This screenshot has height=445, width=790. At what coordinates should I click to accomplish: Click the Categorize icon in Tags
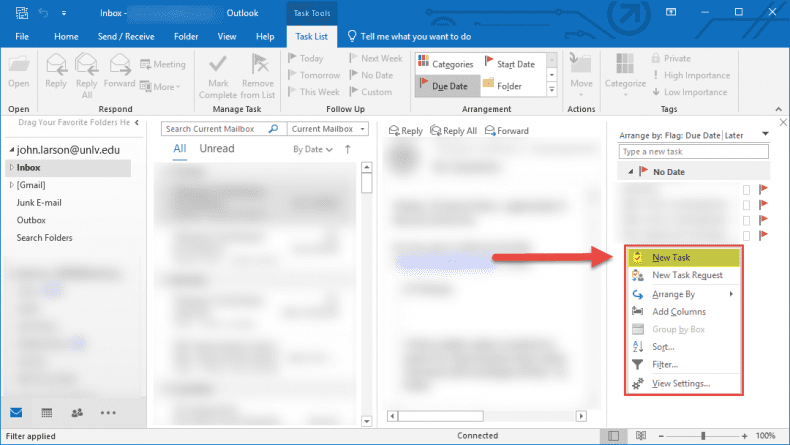point(625,65)
